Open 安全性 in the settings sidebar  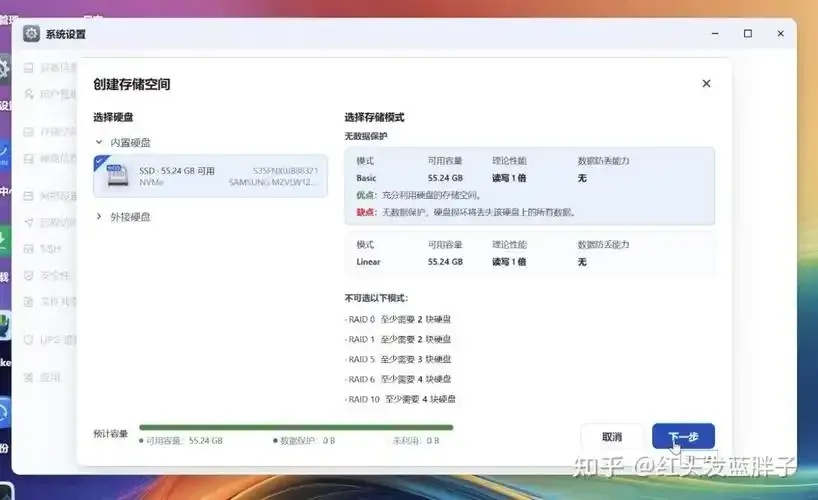(x=47, y=275)
